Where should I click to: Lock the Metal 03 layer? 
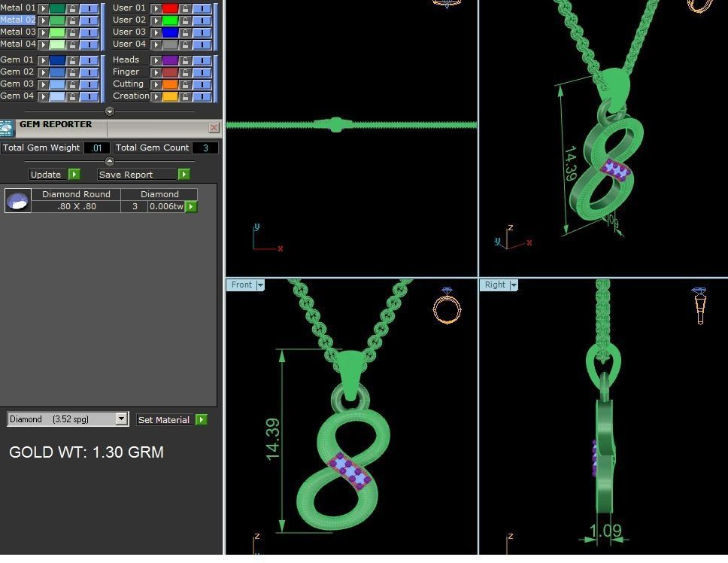click(x=72, y=32)
